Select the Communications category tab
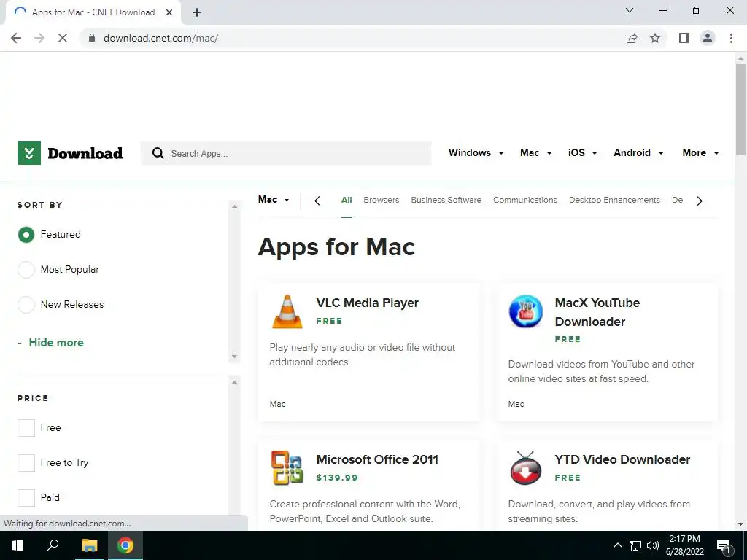This screenshot has height=560, width=747. pyautogui.click(x=525, y=200)
